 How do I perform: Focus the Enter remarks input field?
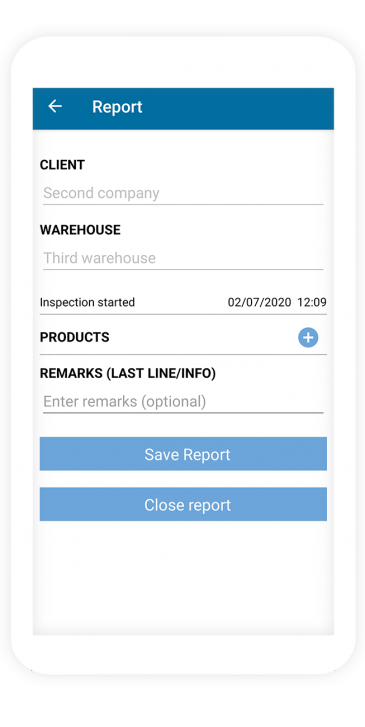183,402
